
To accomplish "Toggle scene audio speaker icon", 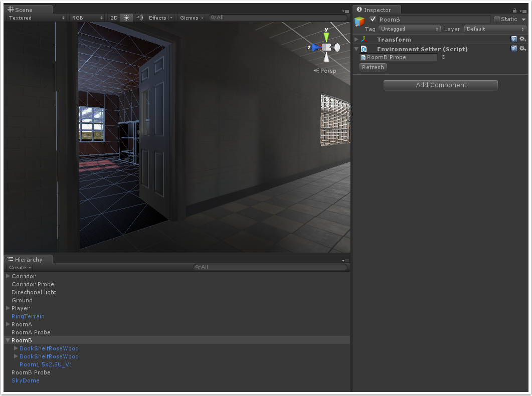I will (x=139, y=18).
